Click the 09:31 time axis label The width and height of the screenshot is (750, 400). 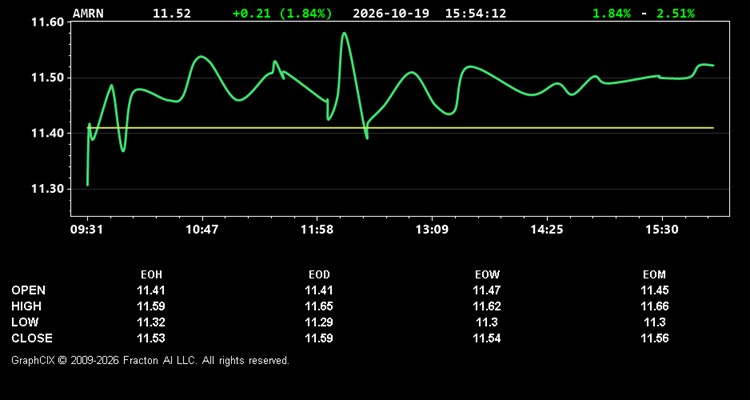pos(88,230)
